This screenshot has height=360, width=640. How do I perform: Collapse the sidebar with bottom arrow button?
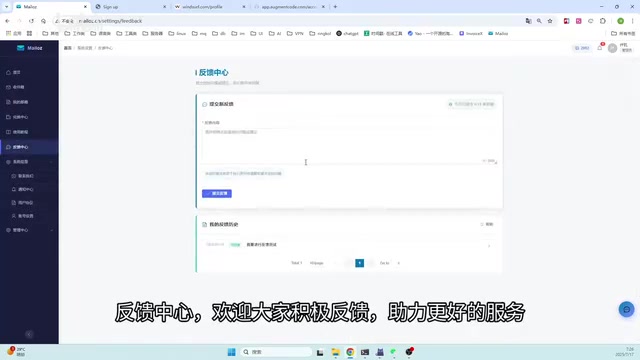pyautogui.click(x=29, y=334)
